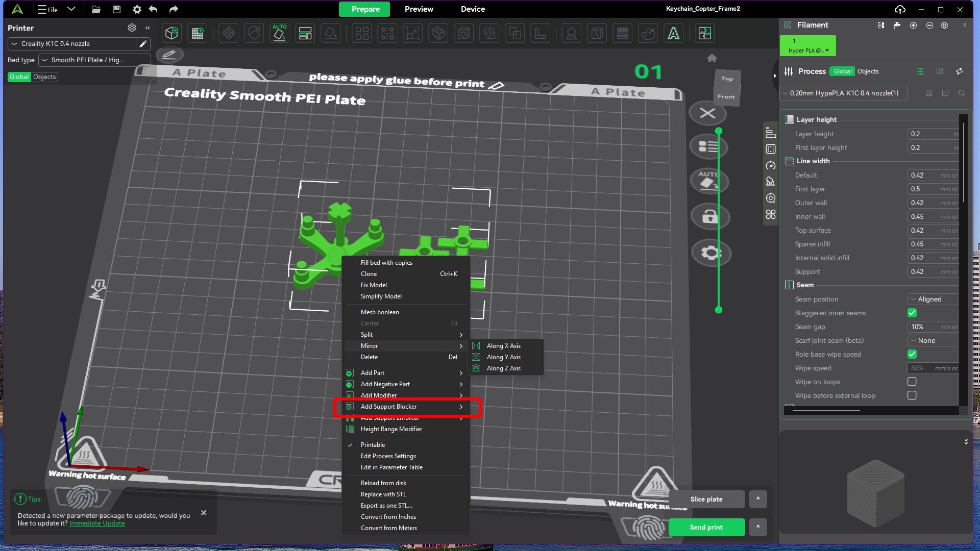This screenshot has width=980, height=551.
Task: Open the Mesh boolean overlapping-squares tool
Action: 515,34
